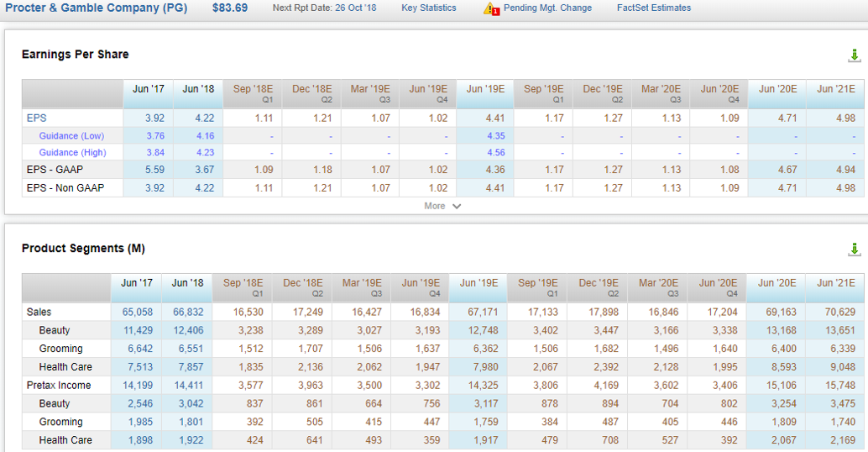Click Sales value 65,058

pyautogui.click(x=138, y=312)
